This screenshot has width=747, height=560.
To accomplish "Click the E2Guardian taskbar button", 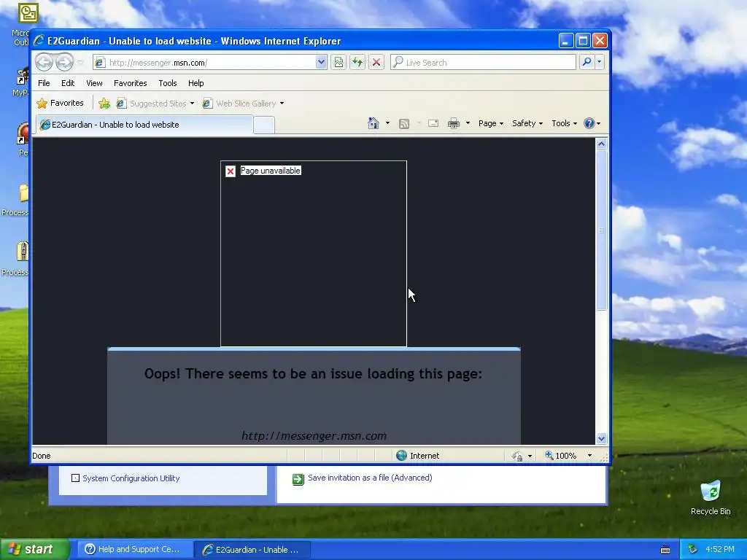I will pyautogui.click(x=252, y=550).
